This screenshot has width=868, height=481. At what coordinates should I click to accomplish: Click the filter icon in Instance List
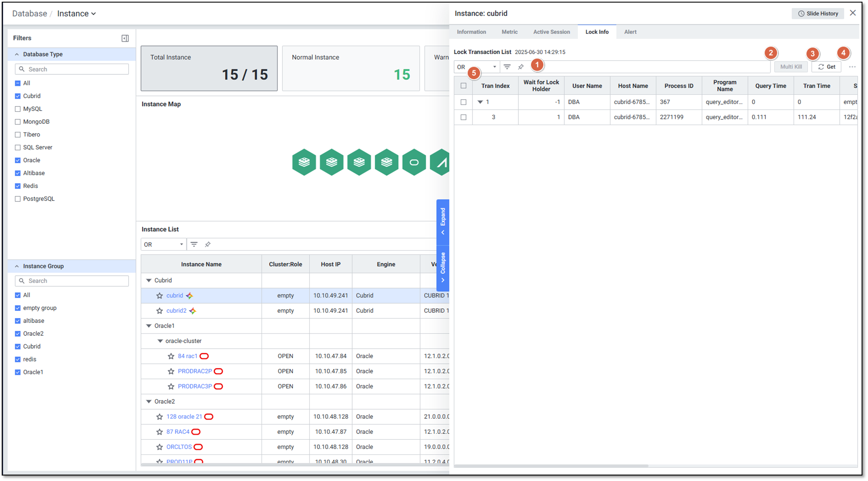194,244
